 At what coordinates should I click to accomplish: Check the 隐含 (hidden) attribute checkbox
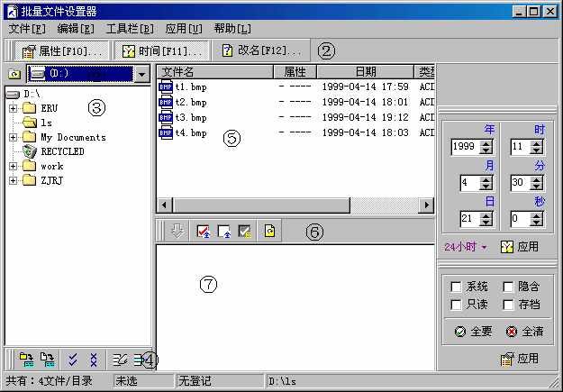508,287
